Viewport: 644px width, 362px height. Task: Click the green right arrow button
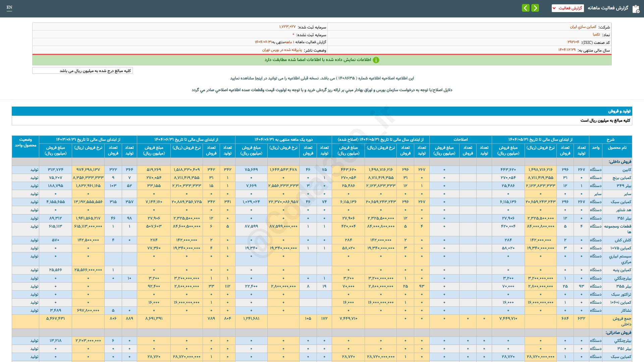(535, 8)
